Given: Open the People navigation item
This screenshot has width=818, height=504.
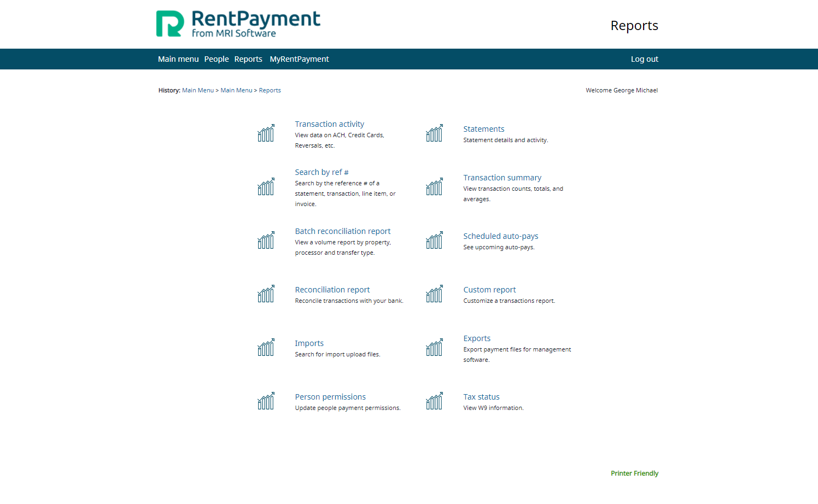Looking at the screenshot, I should click(217, 58).
